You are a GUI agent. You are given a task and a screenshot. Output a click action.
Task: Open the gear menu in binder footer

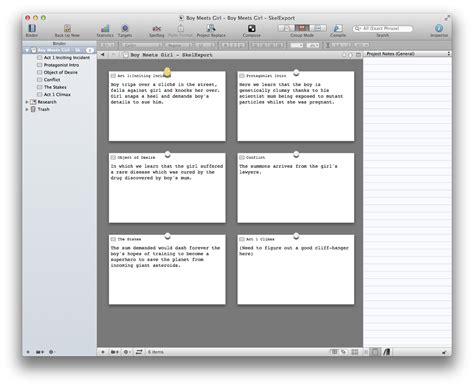(x=52, y=352)
